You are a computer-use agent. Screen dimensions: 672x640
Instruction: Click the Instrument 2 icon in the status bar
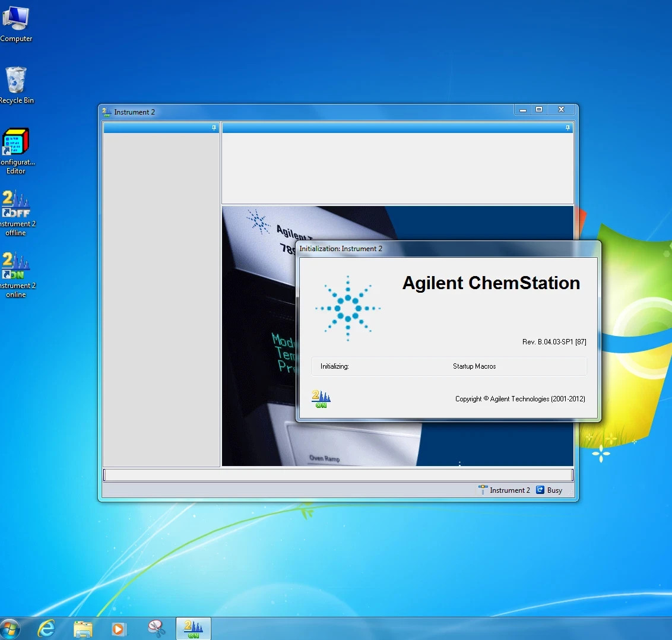coord(483,490)
